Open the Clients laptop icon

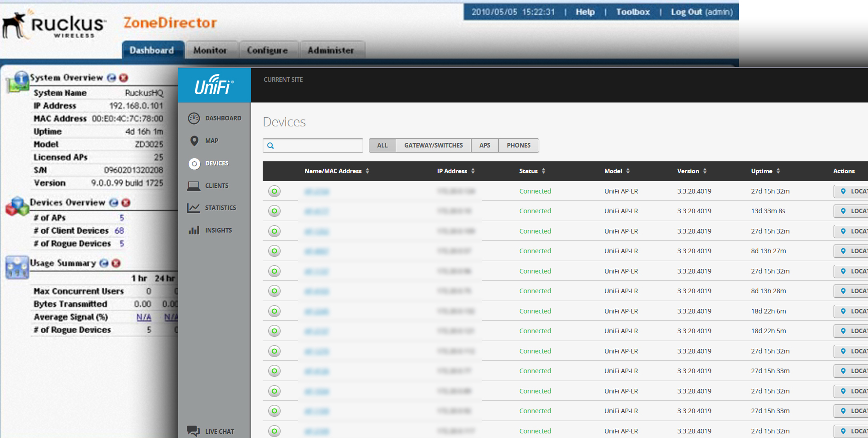point(194,186)
